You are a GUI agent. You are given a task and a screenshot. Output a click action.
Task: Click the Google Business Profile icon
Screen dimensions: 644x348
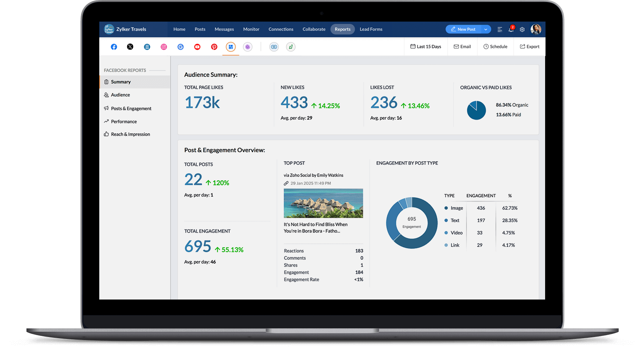[x=180, y=47]
